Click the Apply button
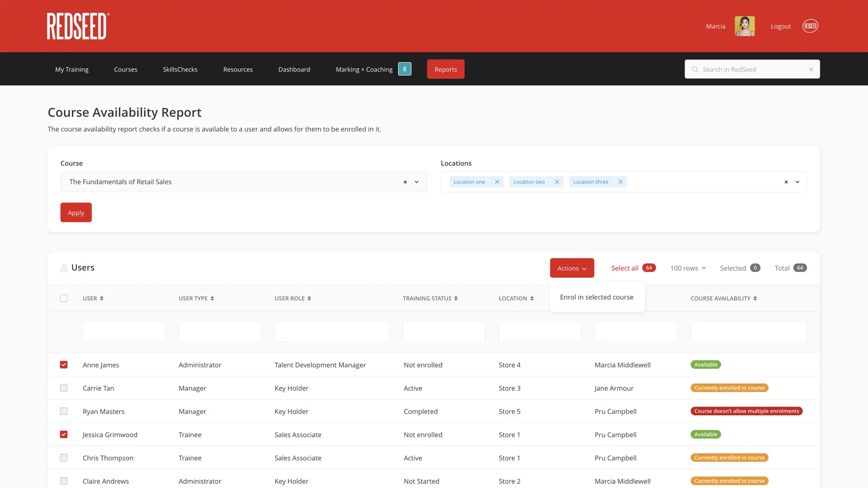 [x=75, y=212]
